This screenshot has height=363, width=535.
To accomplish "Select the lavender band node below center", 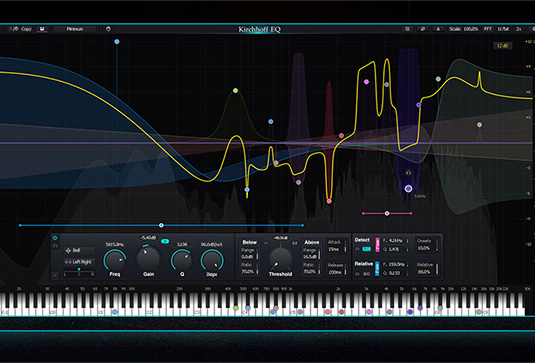I will [299, 182].
